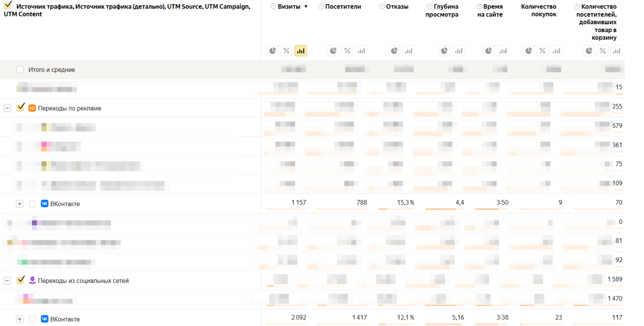
Task: Switch Визиты column to percent view
Action: point(287,51)
